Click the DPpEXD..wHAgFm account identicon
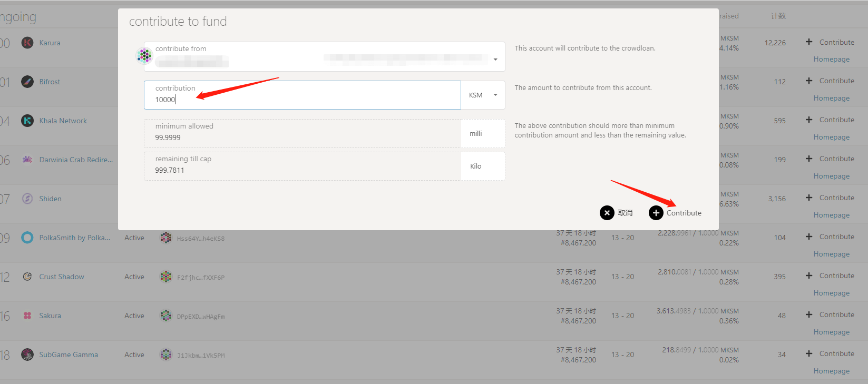 166,316
